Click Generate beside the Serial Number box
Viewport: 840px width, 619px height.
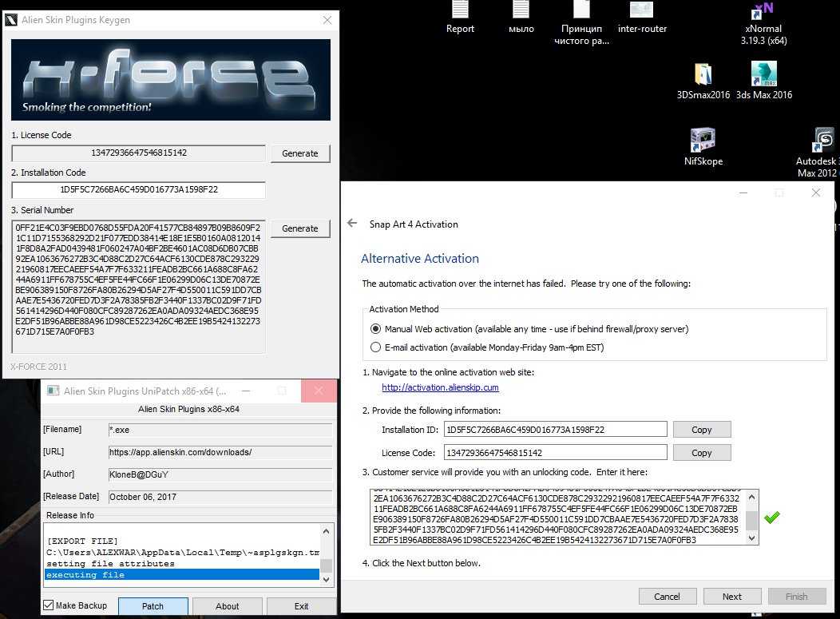[x=300, y=228]
